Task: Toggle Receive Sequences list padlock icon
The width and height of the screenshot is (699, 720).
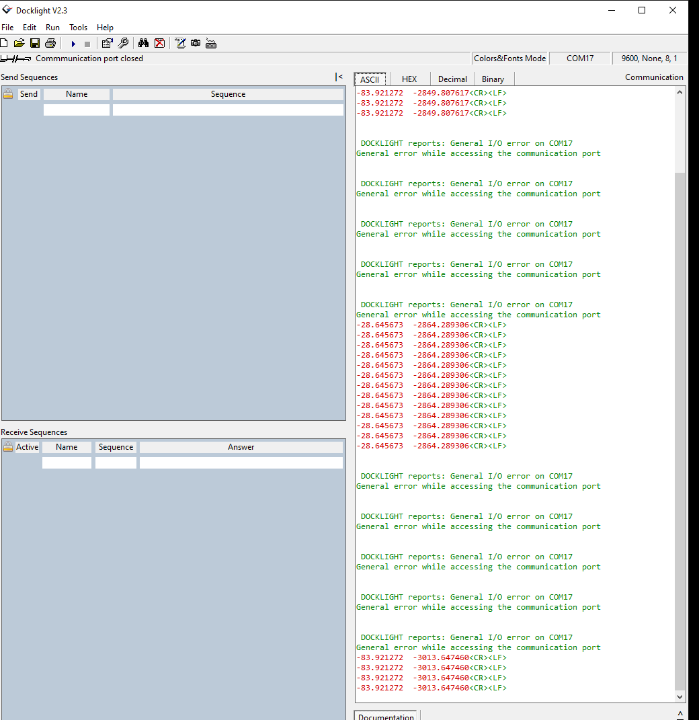Action: (x=8, y=448)
